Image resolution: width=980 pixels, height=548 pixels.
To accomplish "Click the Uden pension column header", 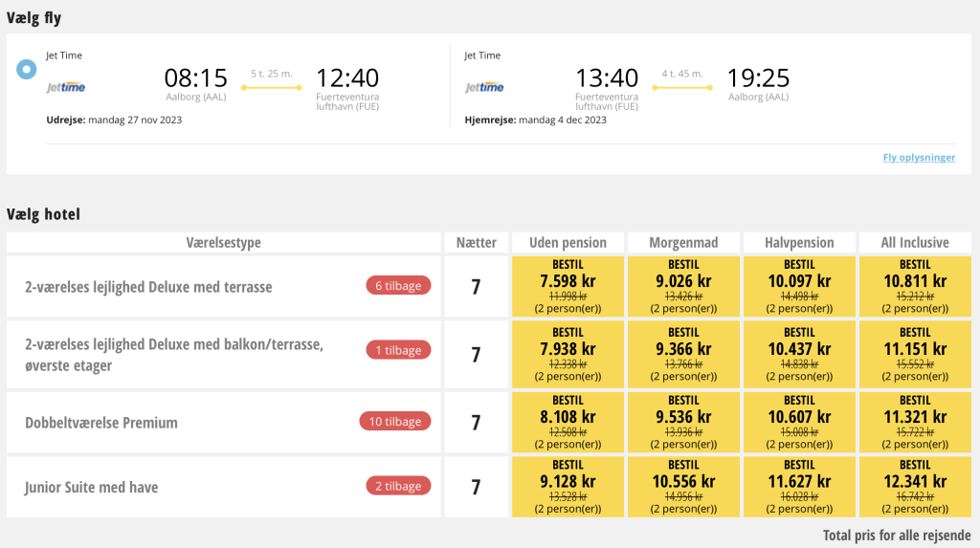I will click(x=568, y=243).
